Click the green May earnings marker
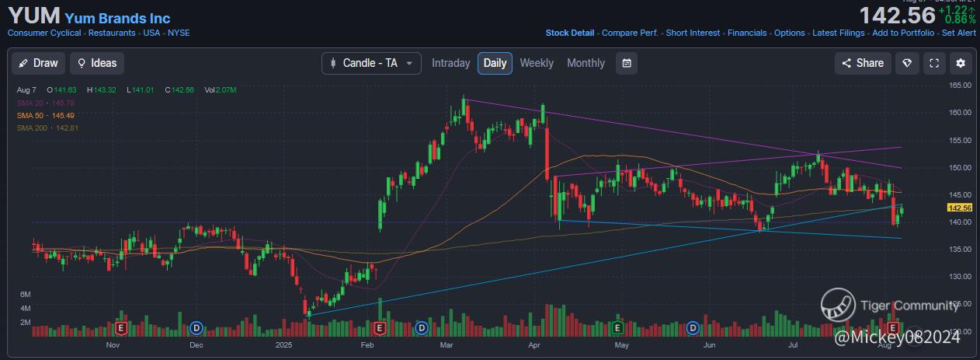 618,327
